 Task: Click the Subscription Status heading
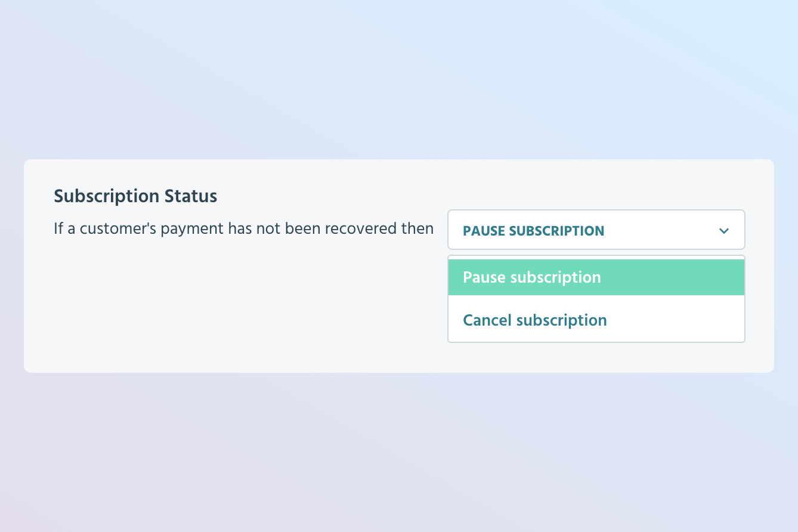coord(135,196)
